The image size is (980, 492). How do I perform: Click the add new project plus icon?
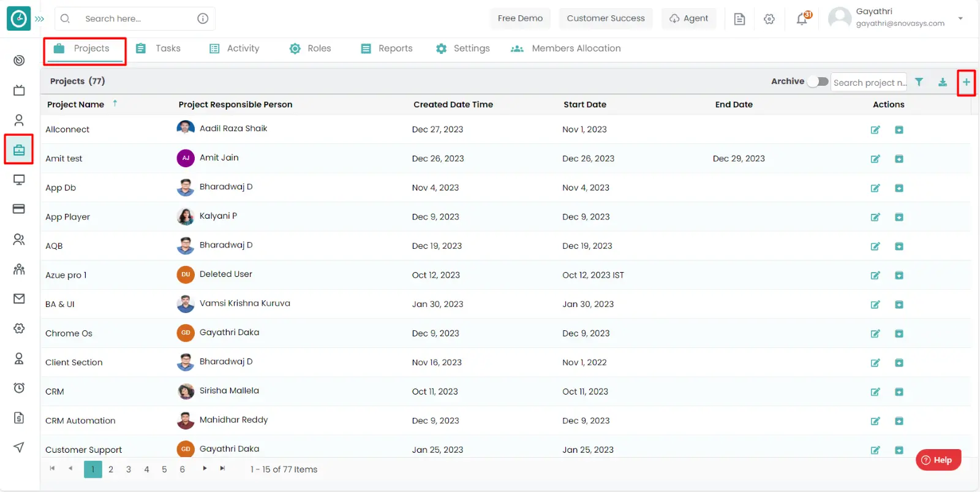966,82
